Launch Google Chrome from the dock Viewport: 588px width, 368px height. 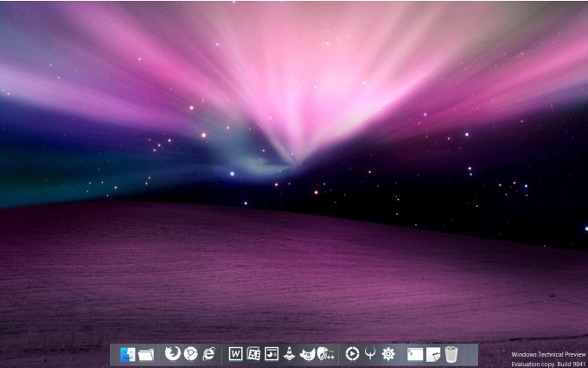190,353
